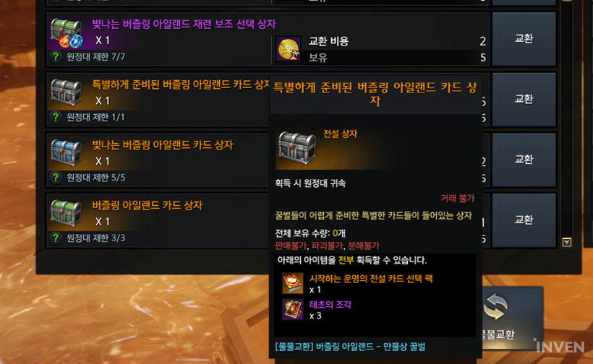The width and height of the screenshot is (593, 364).
Task: Click the 태초의 조각 card icon
Action: pyautogui.click(x=293, y=309)
